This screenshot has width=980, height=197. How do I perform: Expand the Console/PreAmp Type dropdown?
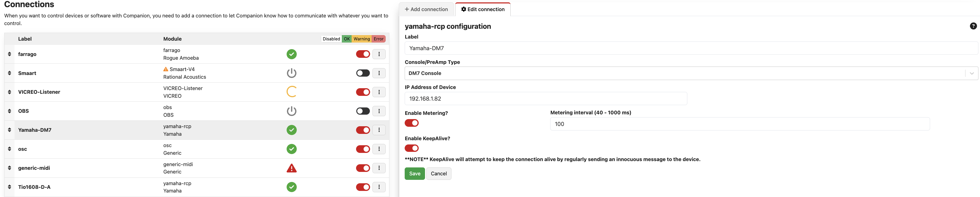[x=691, y=73]
